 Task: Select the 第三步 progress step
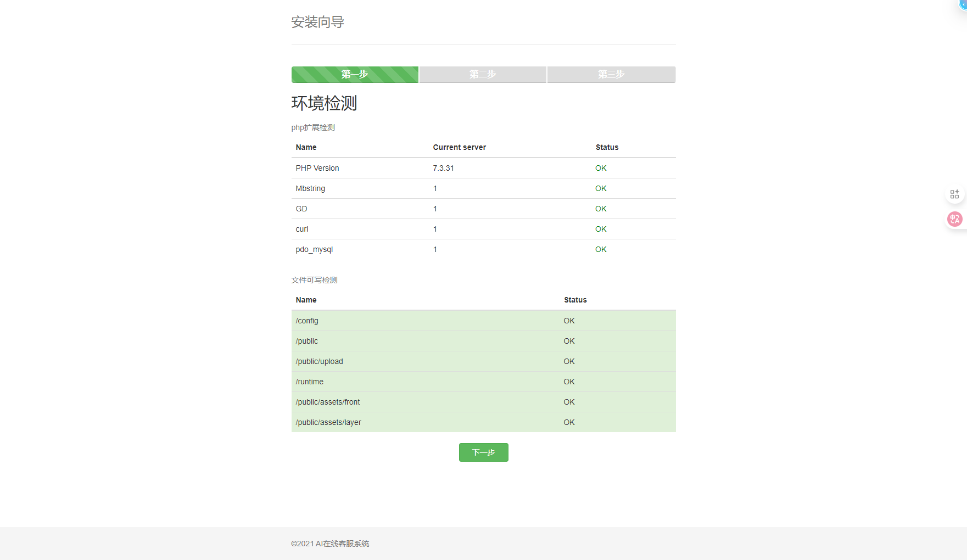(x=611, y=75)
